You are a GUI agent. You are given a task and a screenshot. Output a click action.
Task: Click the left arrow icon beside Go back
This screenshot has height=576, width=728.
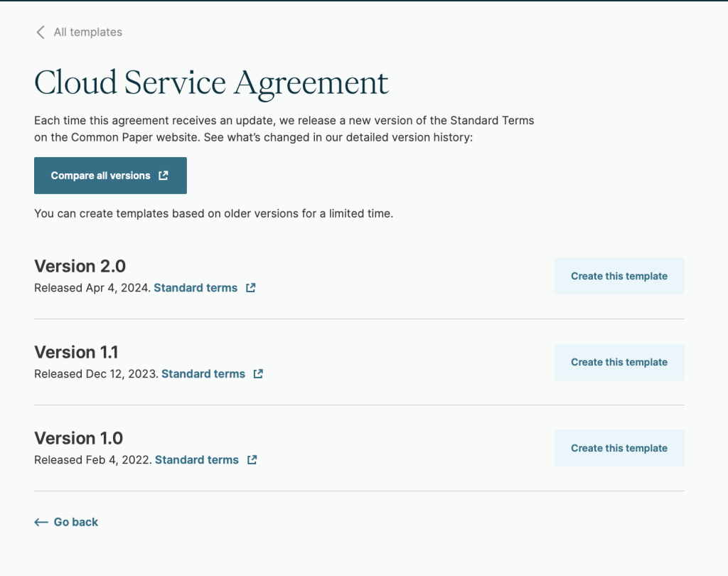[41, 522]
